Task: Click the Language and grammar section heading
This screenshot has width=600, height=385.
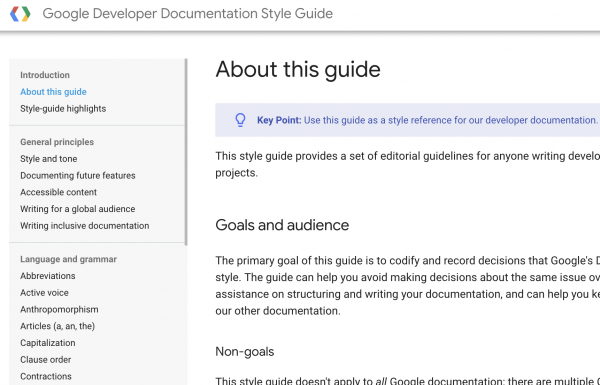Action: pos(68,259)
